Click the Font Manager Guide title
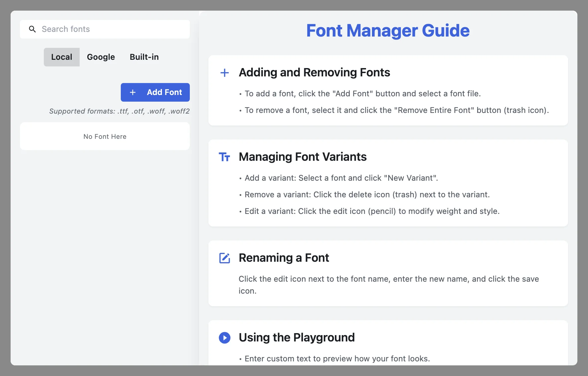Viewport: 588px width, 376px height. pos(388,31)
